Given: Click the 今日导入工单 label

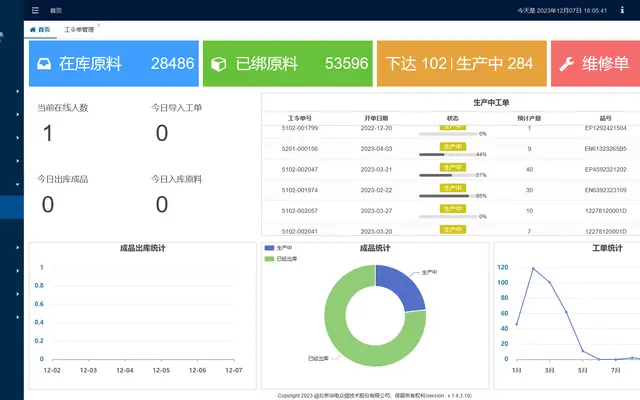Looking at the screenshot, I should pyautogui.click(x=176, y=108).
